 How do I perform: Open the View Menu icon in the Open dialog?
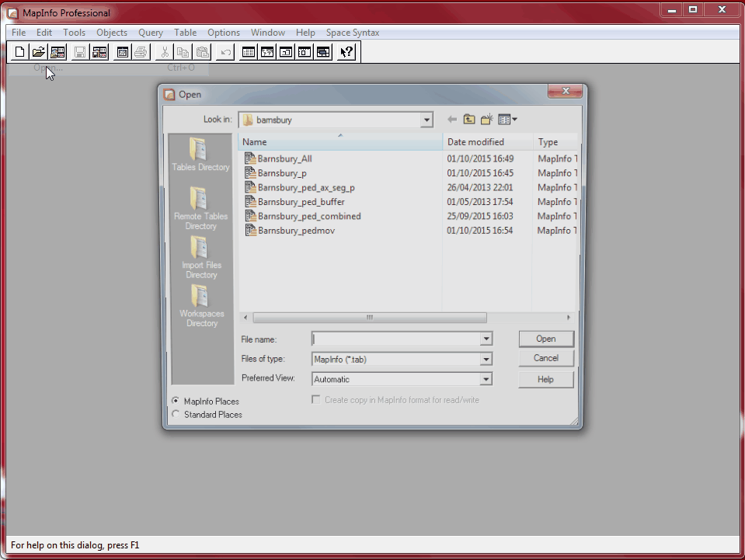(507, 120)
